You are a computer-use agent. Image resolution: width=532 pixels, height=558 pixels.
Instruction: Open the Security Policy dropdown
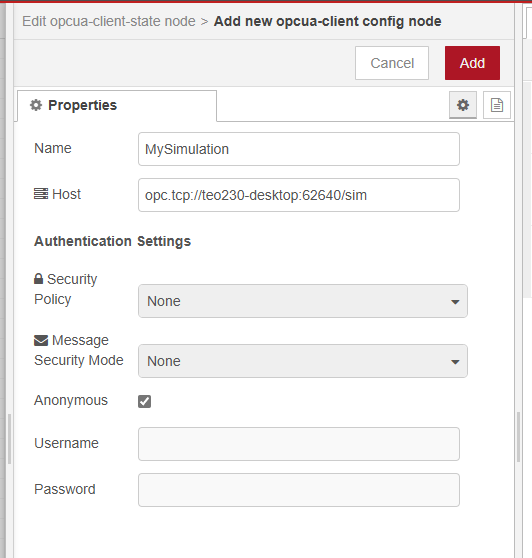point(303,301)
